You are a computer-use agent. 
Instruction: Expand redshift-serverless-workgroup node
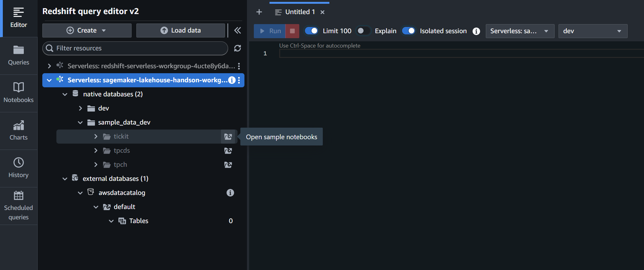pos(49,66)
